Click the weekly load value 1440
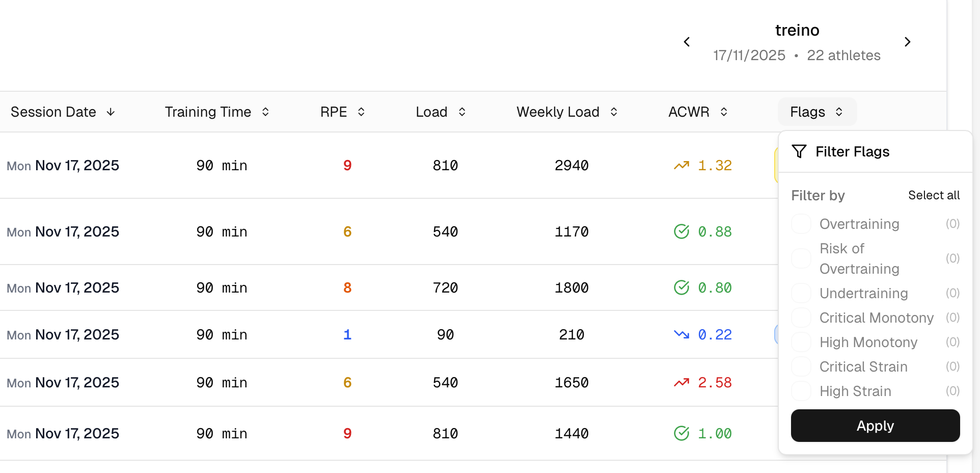 pos(571,433)
